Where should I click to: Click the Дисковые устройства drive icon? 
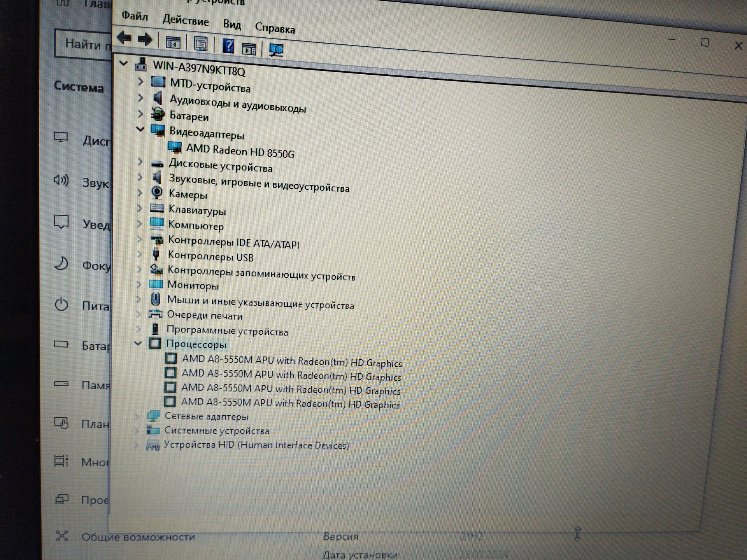[x=157, y=164]
